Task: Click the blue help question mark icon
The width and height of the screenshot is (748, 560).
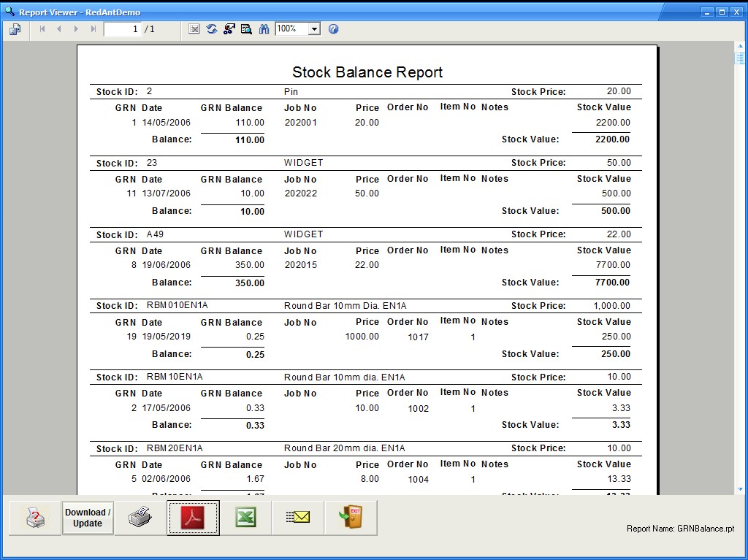Action: (x=334, y=29)
